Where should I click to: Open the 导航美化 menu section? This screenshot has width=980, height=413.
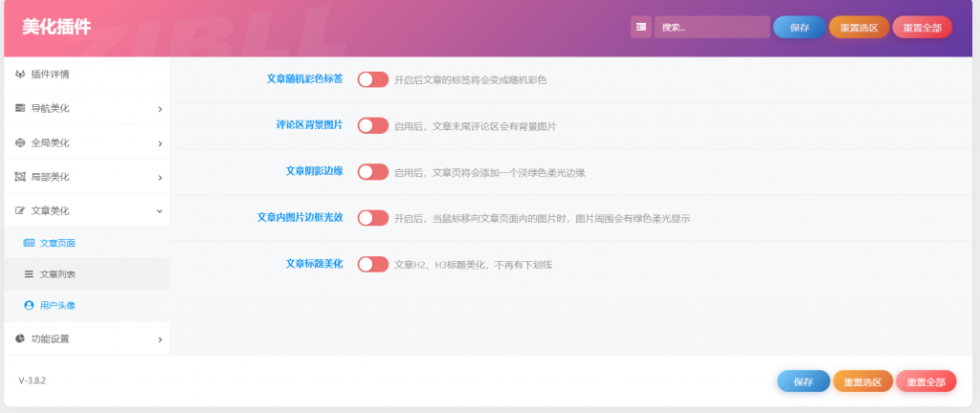86,109
